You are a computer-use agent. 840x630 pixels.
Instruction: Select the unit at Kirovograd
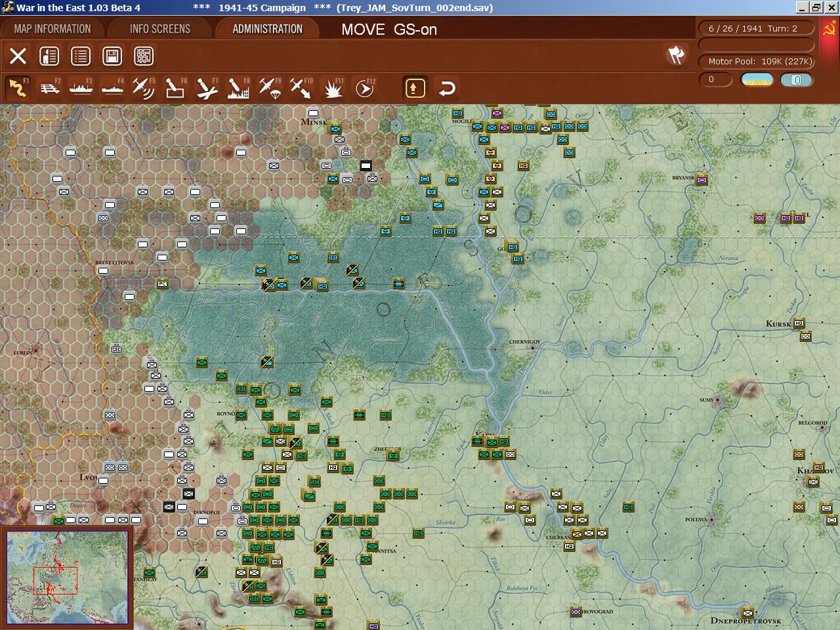576,612
